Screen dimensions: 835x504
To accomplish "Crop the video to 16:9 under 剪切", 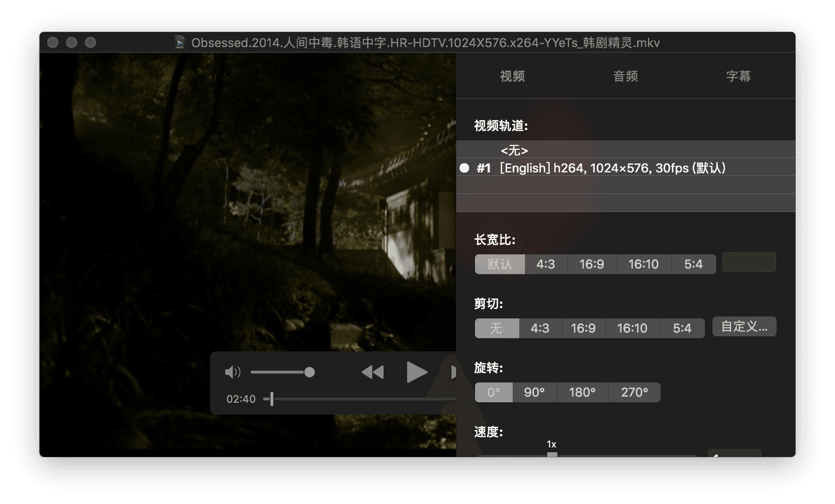I will click(x=583, y=328).
